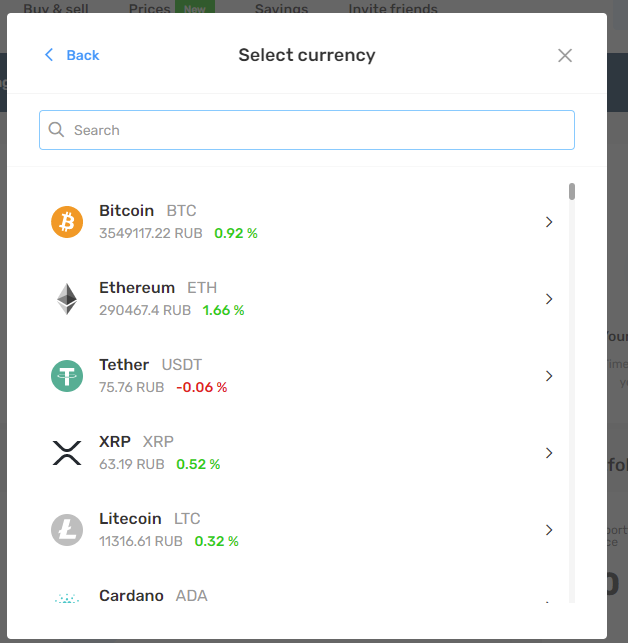The width and height of the screenshot is (628, 643).
Task: Select the Tether USDT name label
Action: (151, 365)
